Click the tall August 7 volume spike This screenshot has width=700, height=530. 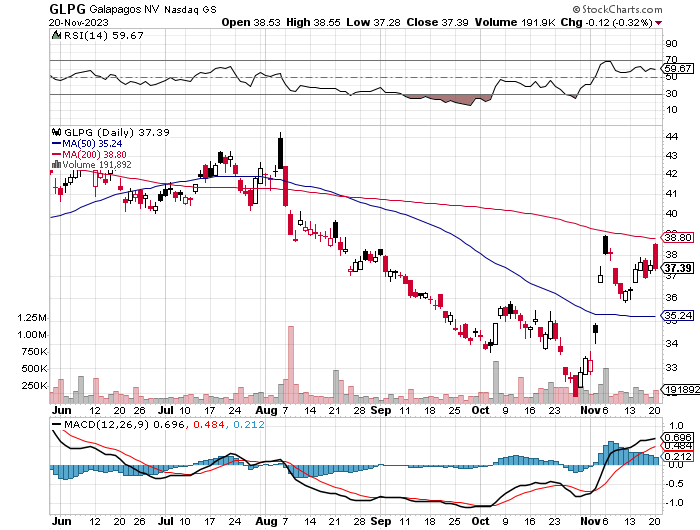[291, 364]
